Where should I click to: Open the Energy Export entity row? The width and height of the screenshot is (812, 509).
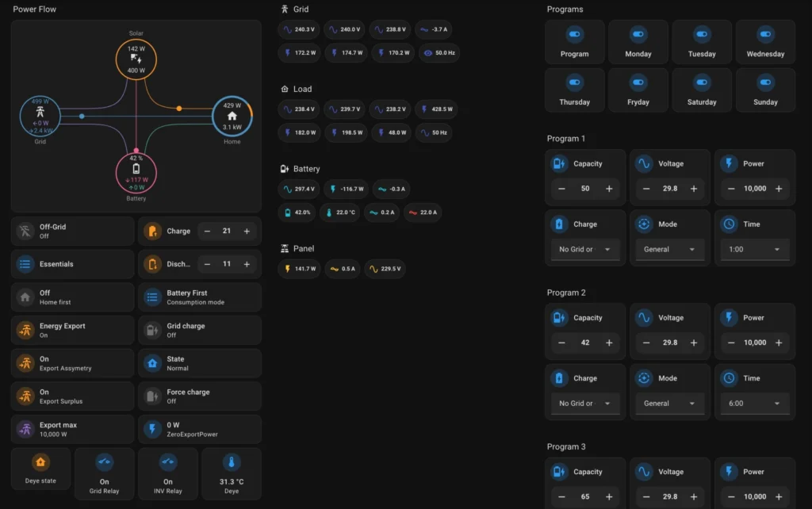[72, 330]
